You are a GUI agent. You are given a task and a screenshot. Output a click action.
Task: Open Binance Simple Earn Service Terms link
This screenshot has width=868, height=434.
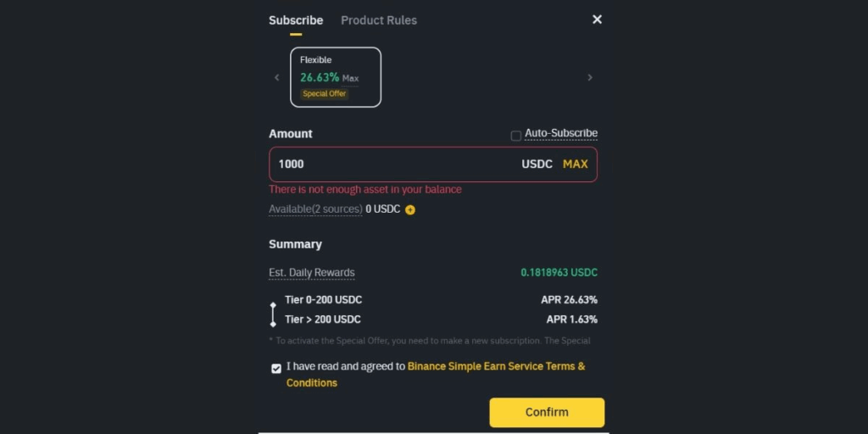click(x=496, y=367)
